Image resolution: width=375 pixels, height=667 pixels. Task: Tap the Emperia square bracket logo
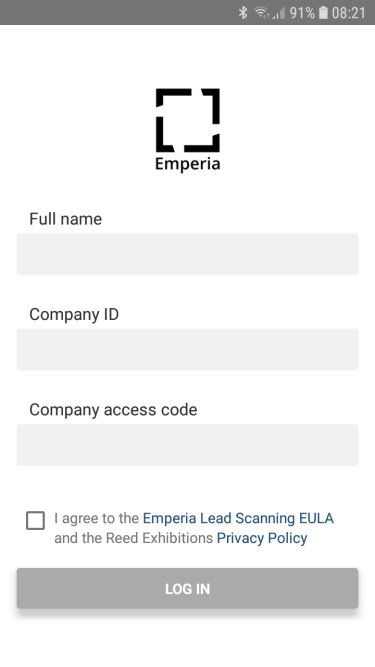coord(188,120)
